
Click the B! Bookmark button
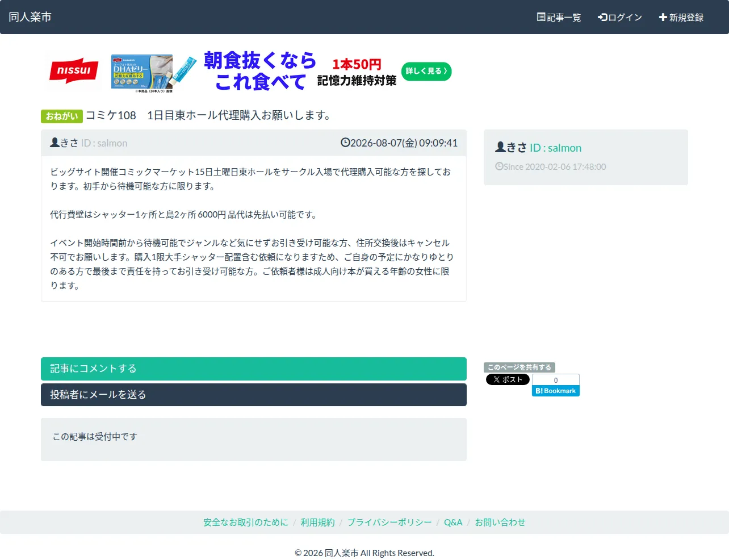556,391
